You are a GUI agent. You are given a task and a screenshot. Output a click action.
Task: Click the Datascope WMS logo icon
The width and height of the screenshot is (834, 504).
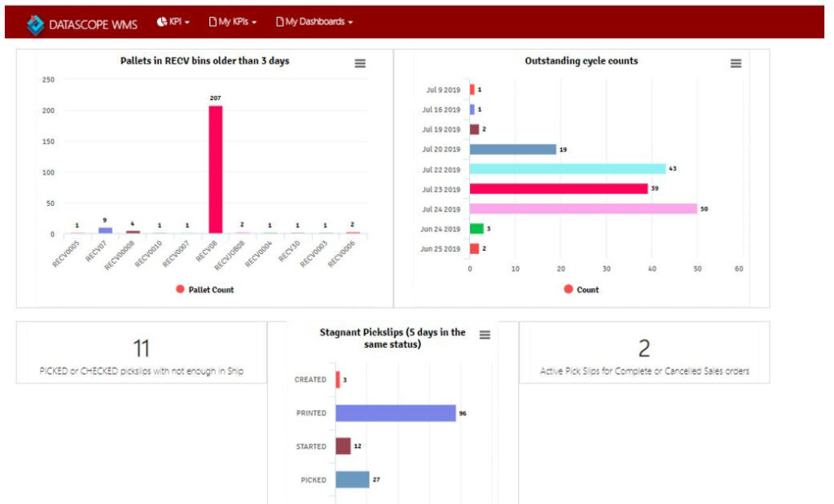pos(35,24)
